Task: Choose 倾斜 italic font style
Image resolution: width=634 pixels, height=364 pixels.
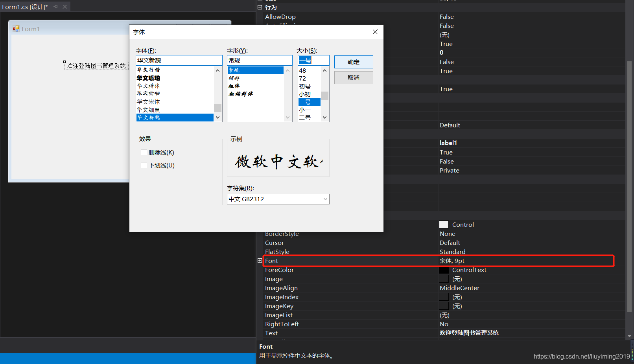Action: (x=256, y=78)
